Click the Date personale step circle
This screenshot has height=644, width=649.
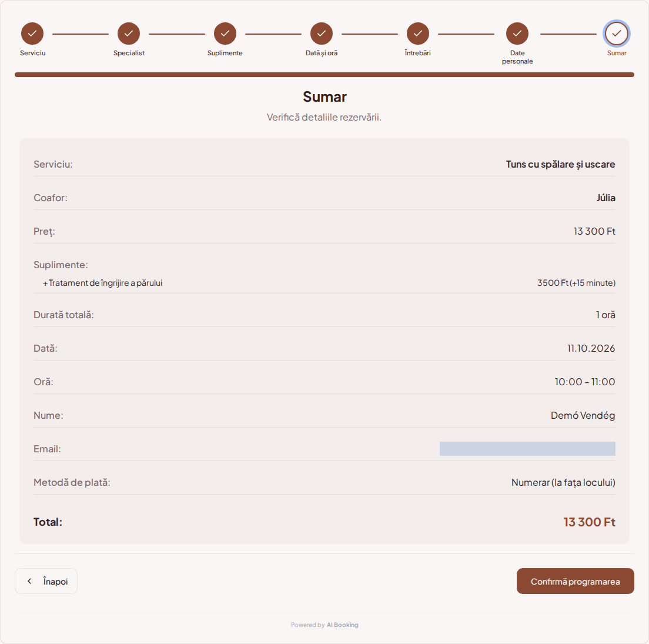pyautogui.click(x=517, y=34)
